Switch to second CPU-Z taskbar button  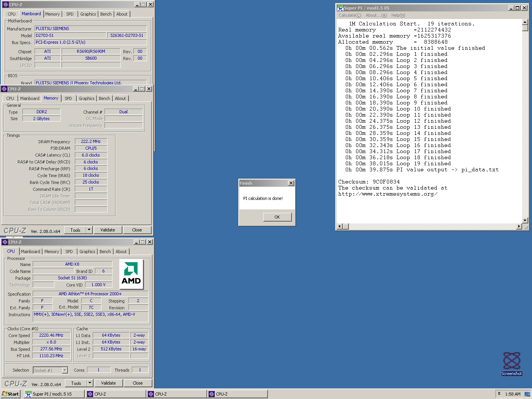pos(177,394)
